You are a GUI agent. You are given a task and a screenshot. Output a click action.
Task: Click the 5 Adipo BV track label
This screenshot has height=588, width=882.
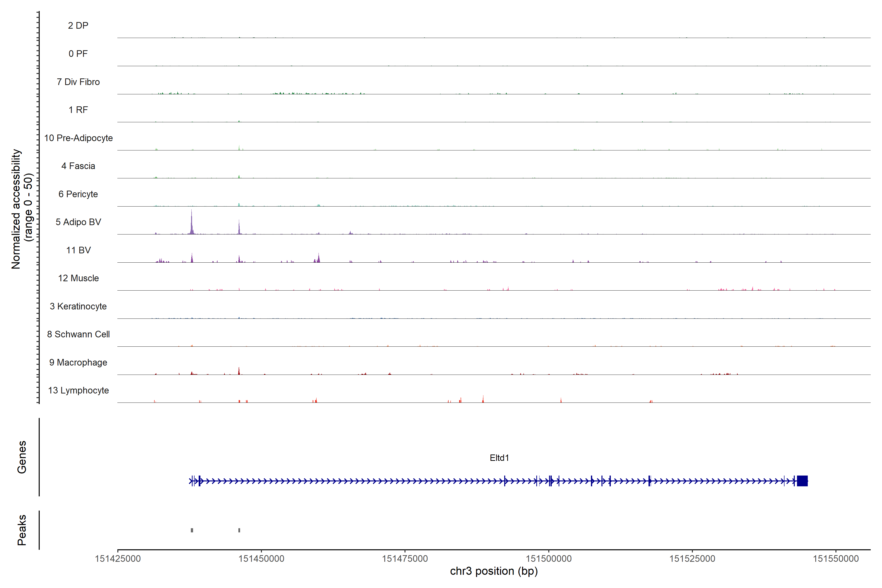pos(78,222)
